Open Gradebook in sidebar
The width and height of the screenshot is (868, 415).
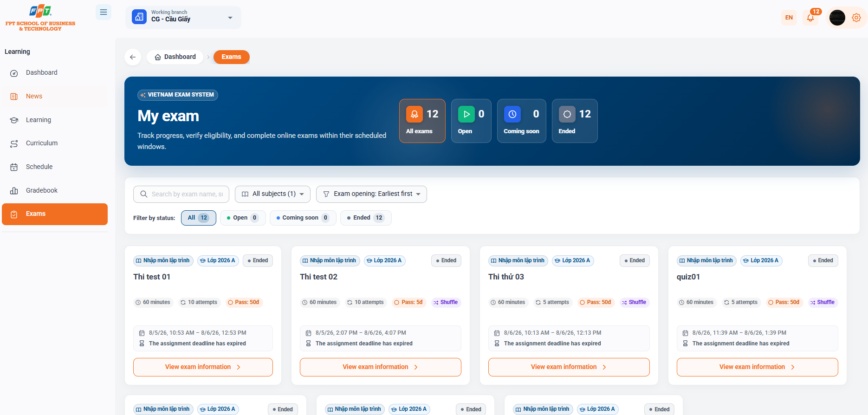pyautogui.click(x=55, y=191)
